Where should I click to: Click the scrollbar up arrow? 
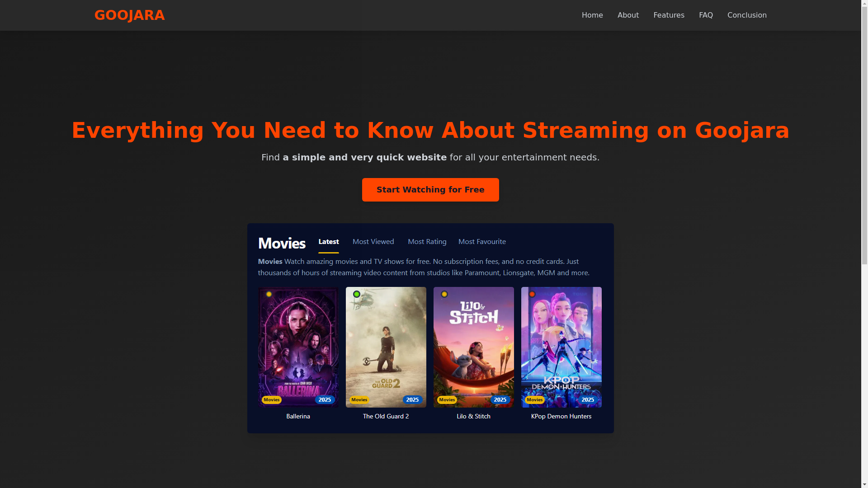864,3
